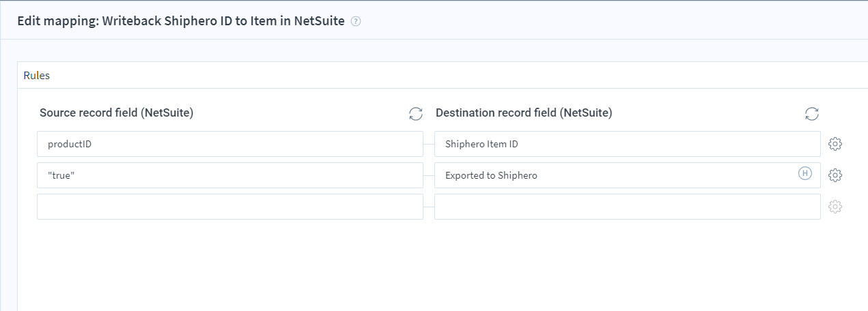
Task: Click the Rules panel header
Action: [x=37, y=76]
